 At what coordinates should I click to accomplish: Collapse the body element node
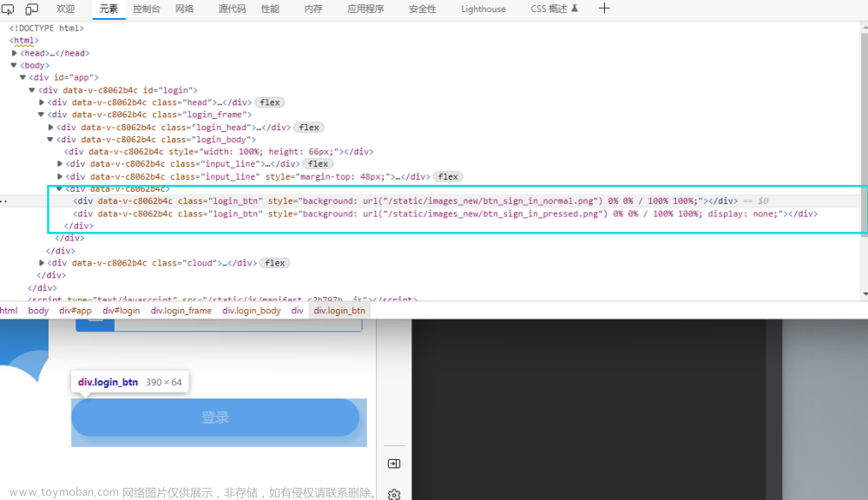pyautogui.click(x=14, y=65)
